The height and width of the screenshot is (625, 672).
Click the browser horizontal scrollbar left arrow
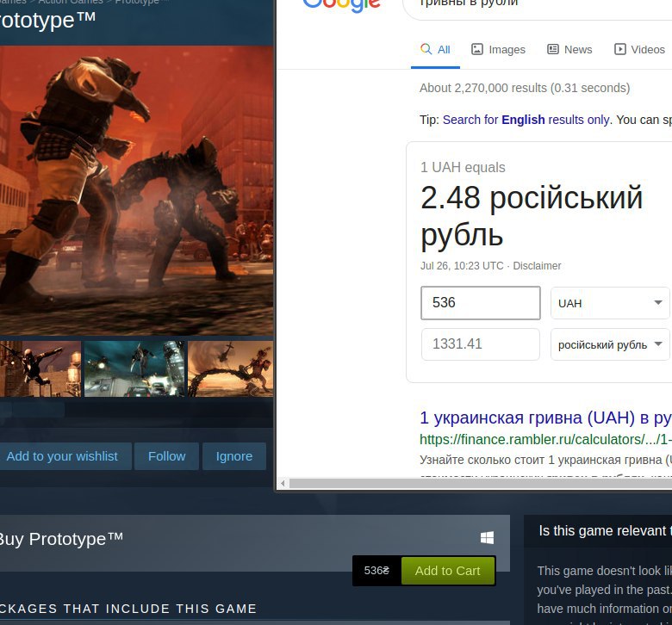point(283,484)
